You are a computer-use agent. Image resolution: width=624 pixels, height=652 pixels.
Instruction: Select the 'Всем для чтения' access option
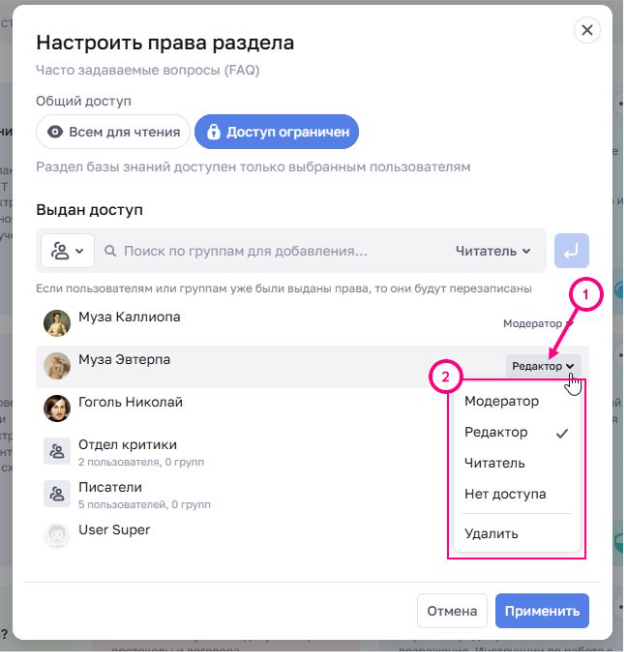(113, 132)
